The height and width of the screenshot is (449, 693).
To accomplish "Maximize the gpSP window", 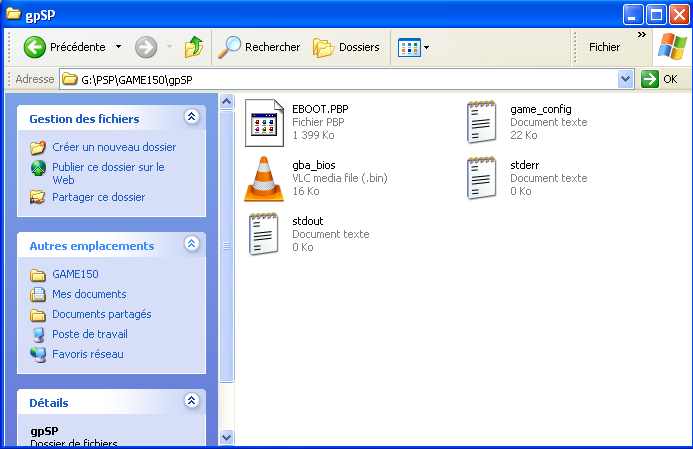I will 656,15.
